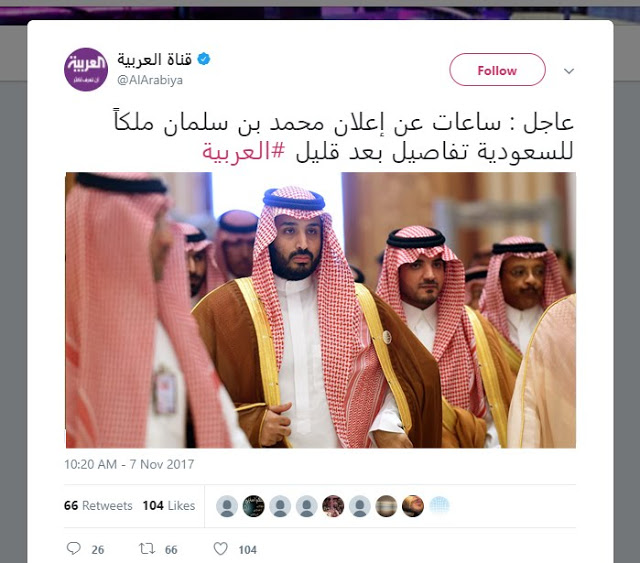Image resolution: width=640 pixels, height=563 pixels.
Task: Click the retweet arrows icon
Action: [147, 548]
